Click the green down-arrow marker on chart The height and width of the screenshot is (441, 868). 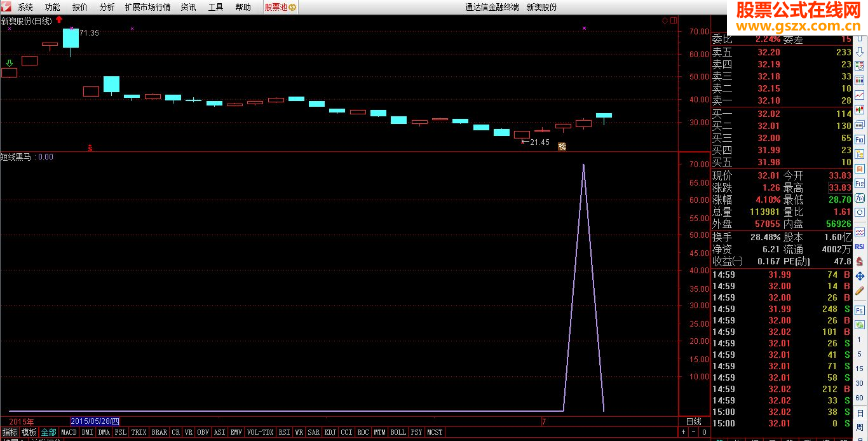click(9, 63)
